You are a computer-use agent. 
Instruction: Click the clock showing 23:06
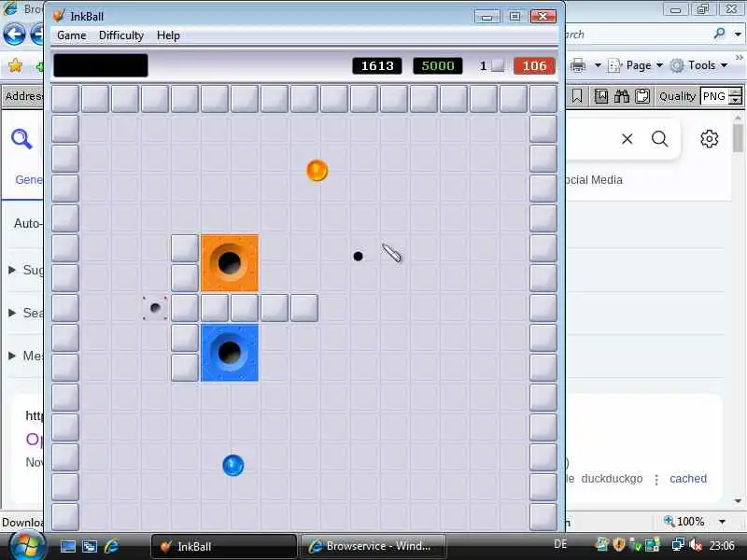[x=721, y=545]
